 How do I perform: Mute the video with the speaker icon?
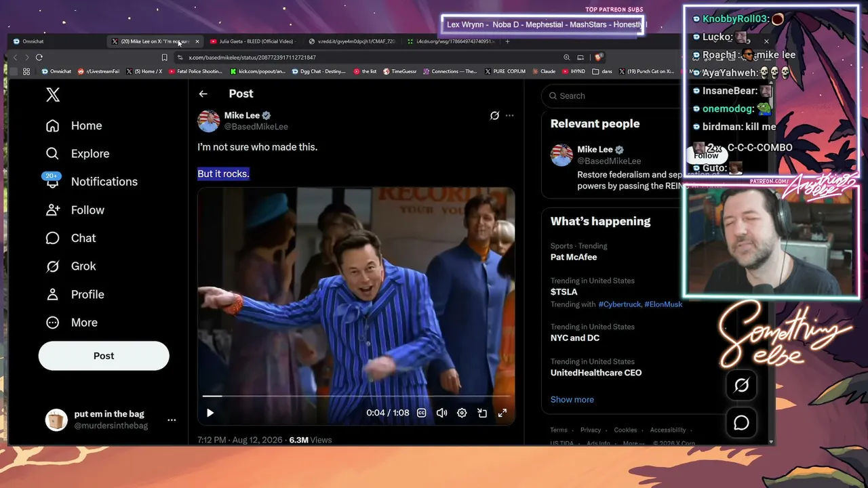(x=442, y=413)
